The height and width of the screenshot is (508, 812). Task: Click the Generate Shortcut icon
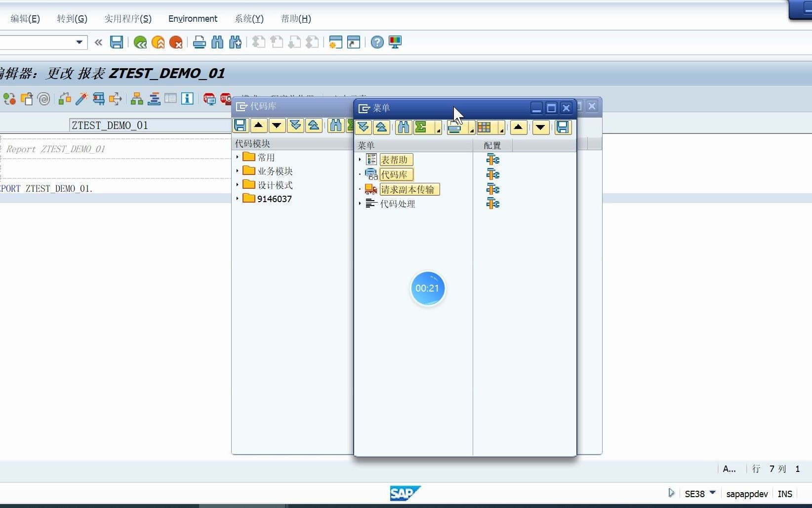[x=354, y=42]
